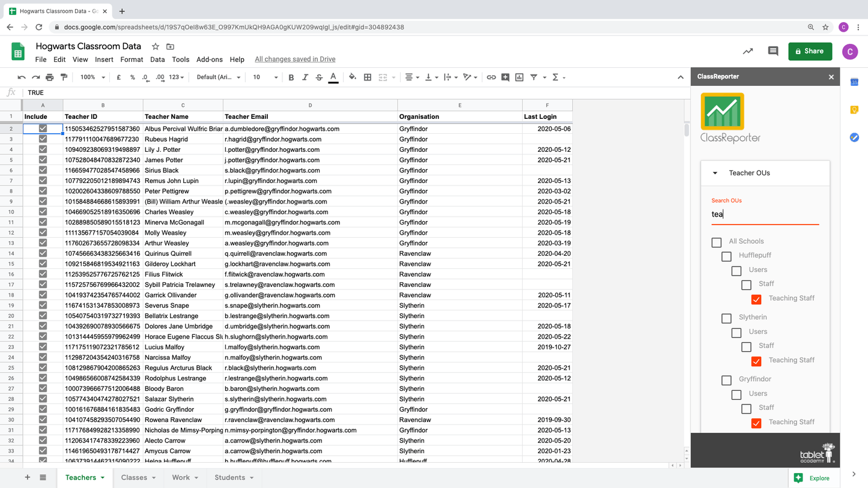Click the Explore button
868x488 pixels.
pos(813,478)
